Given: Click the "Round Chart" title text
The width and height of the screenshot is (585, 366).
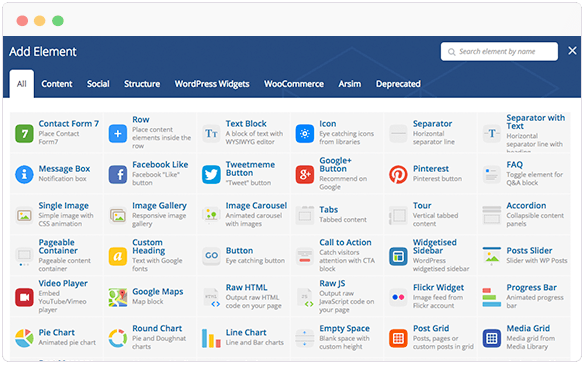Looking at the screenshot, I should tap(157, 329).
